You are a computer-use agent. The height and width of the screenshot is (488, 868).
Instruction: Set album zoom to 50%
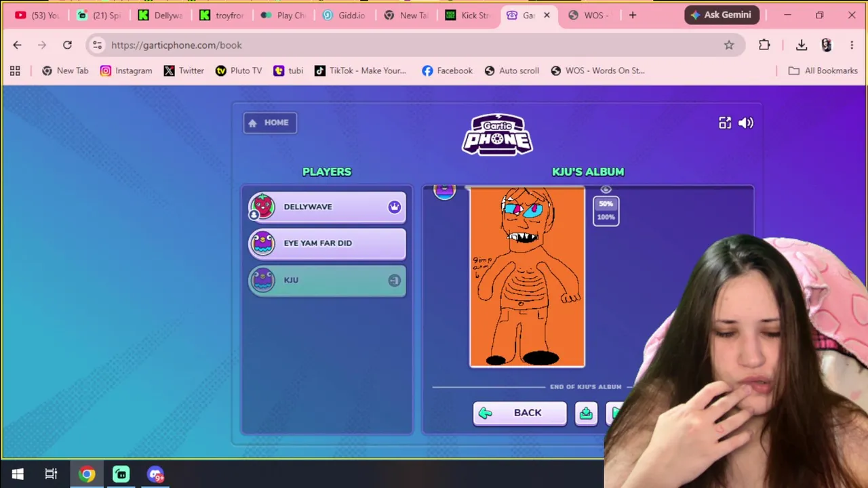tap(606, 204)
